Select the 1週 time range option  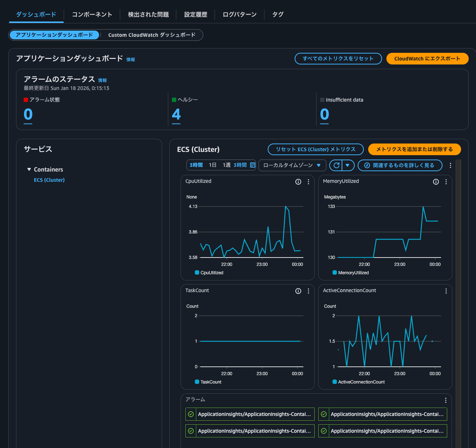pyautogui.click(x=227, y=165)
